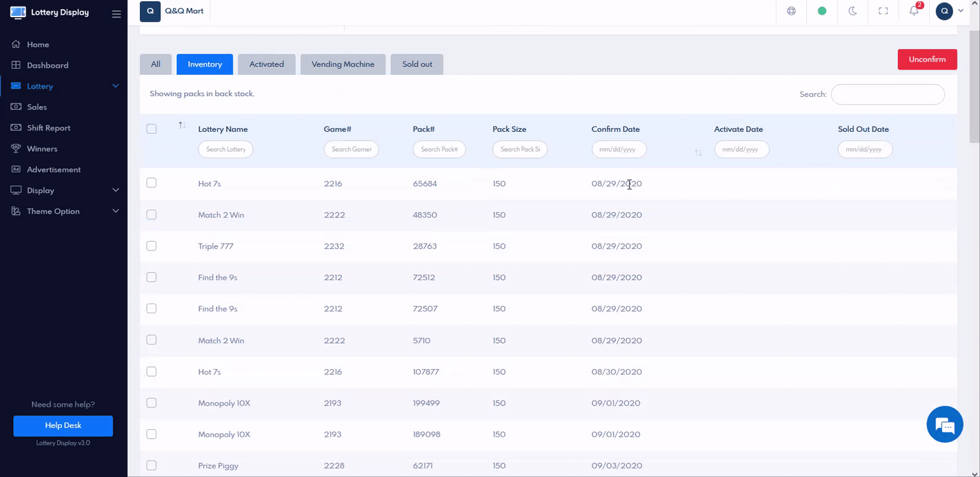
Task: Click the green status indicator dot
Action: point(822,11)
